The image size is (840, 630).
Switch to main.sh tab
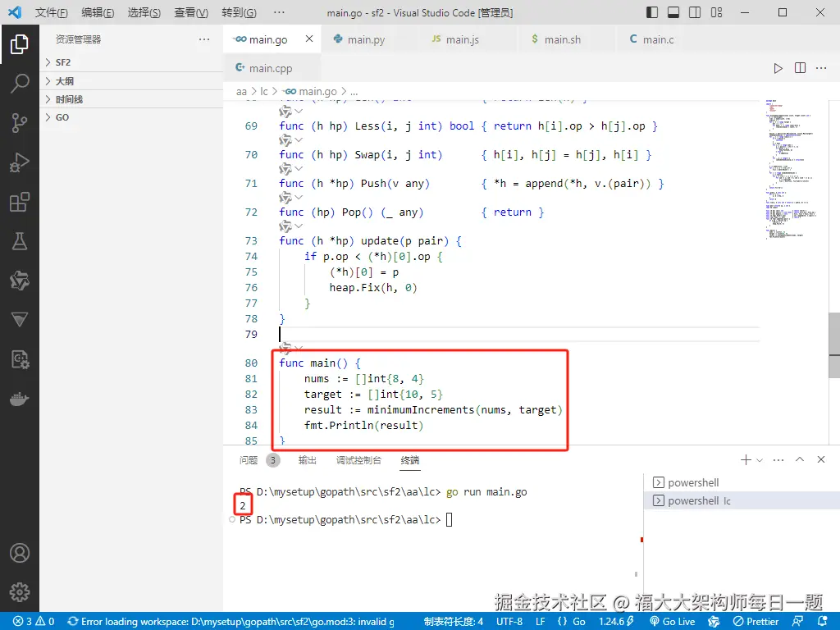[x=562, y=39]
